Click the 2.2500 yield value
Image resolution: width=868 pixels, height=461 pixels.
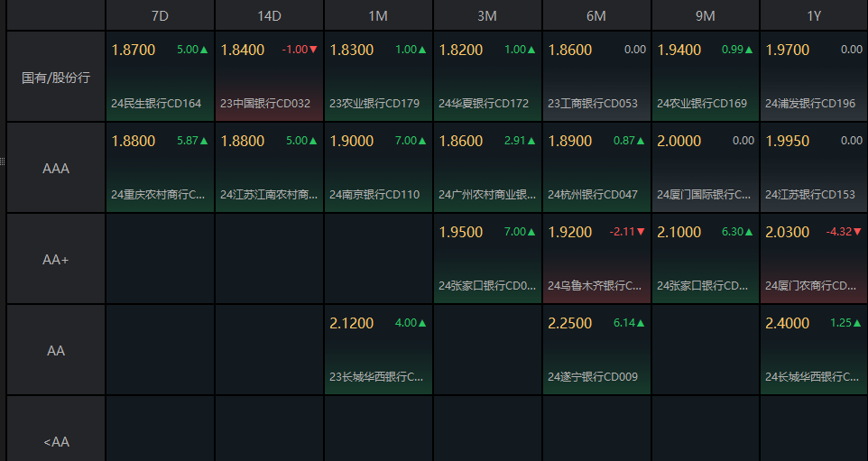[569, 323]
